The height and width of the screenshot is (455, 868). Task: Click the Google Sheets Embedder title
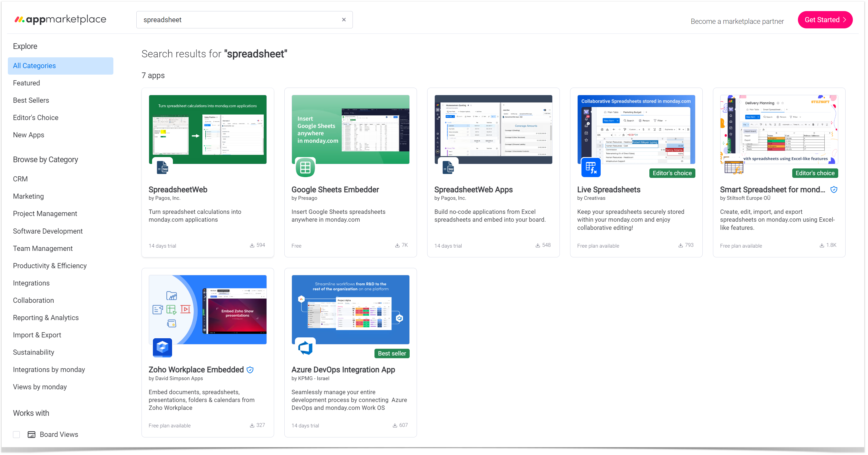pyautogui.click(x=335, y=190)
